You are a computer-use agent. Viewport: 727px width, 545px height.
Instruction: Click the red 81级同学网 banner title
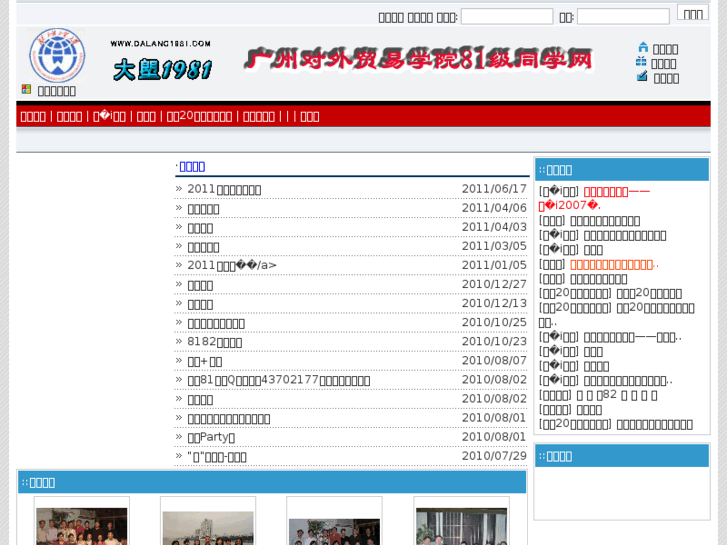click(419, 59)
